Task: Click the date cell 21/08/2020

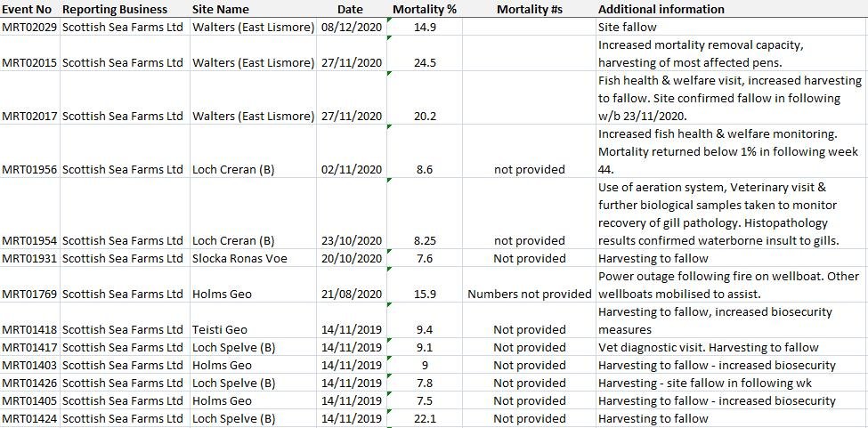Action: click(x=352, y=294)
